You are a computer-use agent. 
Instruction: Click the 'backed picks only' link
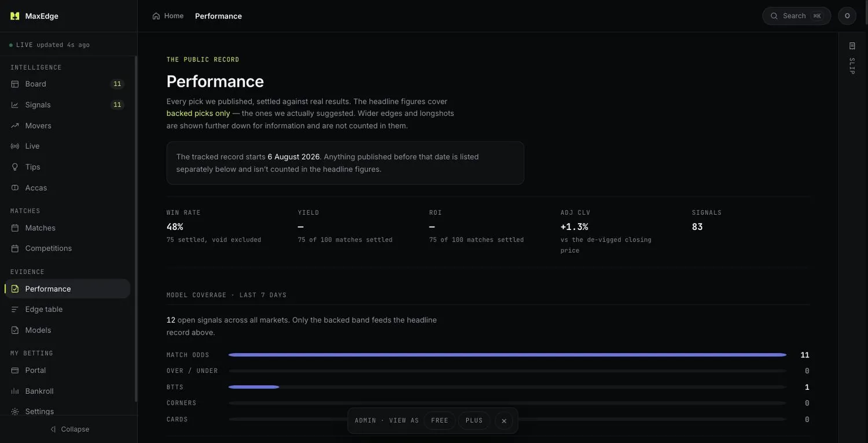pyautogui.click(x=198, y=114)
